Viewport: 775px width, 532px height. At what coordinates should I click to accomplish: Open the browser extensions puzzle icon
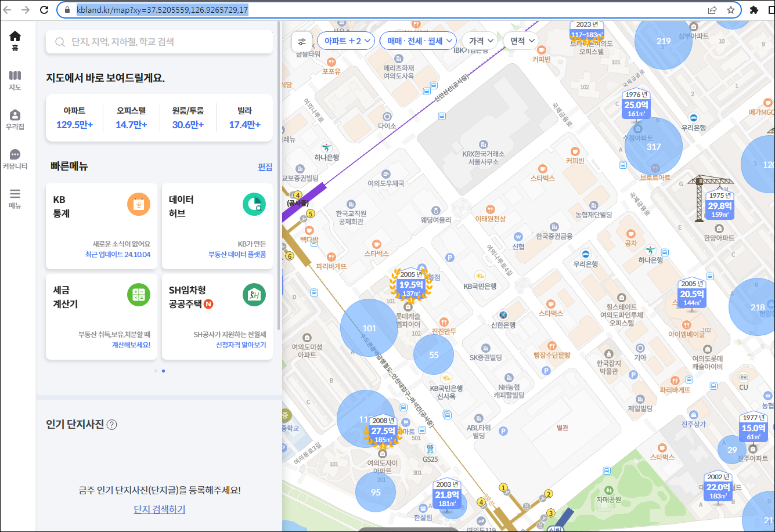pyautogui.click(x=754, y=10)
